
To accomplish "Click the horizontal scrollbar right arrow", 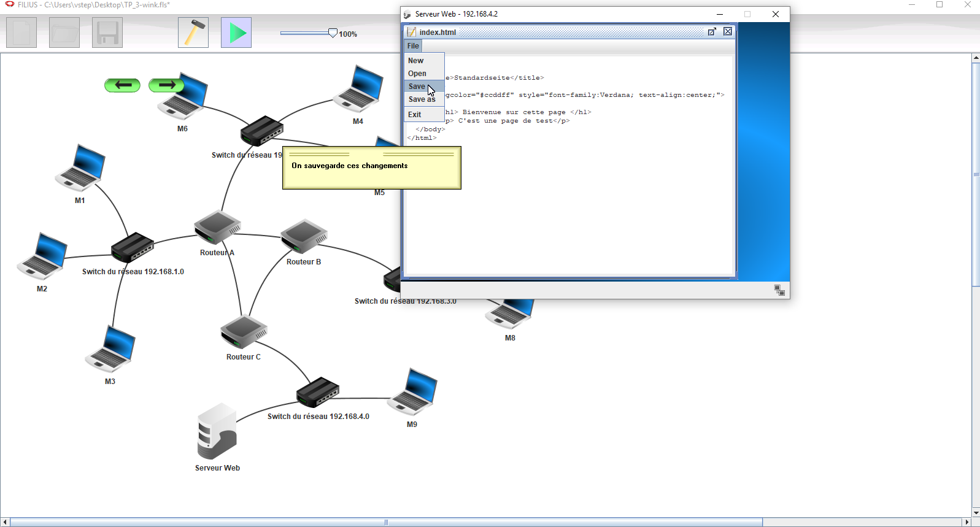I will coord(967,522).
